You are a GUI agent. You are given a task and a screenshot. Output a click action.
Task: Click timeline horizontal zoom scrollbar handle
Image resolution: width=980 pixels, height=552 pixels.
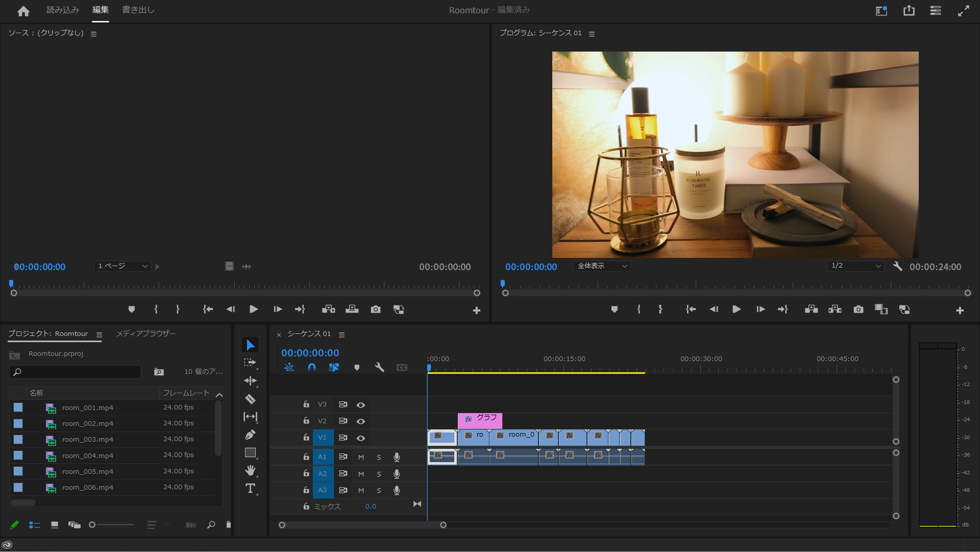(x=443, y=525)
